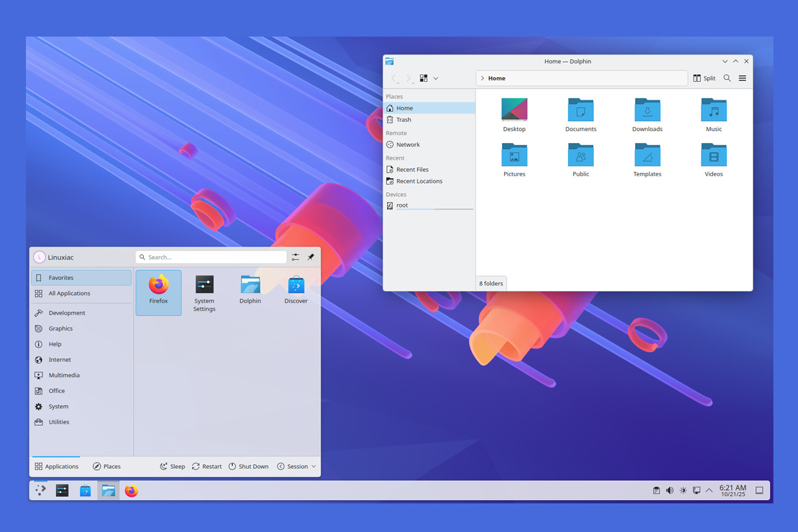
Task: Click the breadcrumb chevron before Home
Action: [482, 78]
